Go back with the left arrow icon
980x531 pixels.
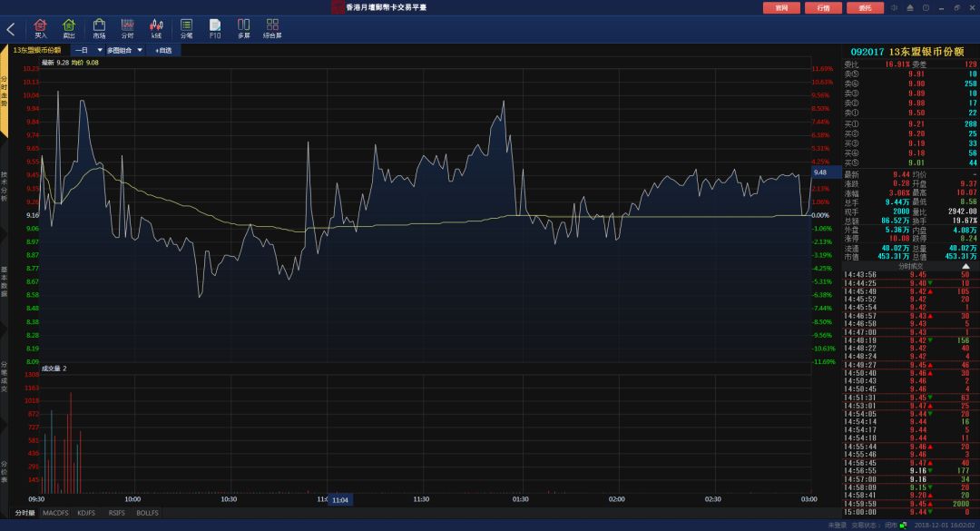(11, 29)
